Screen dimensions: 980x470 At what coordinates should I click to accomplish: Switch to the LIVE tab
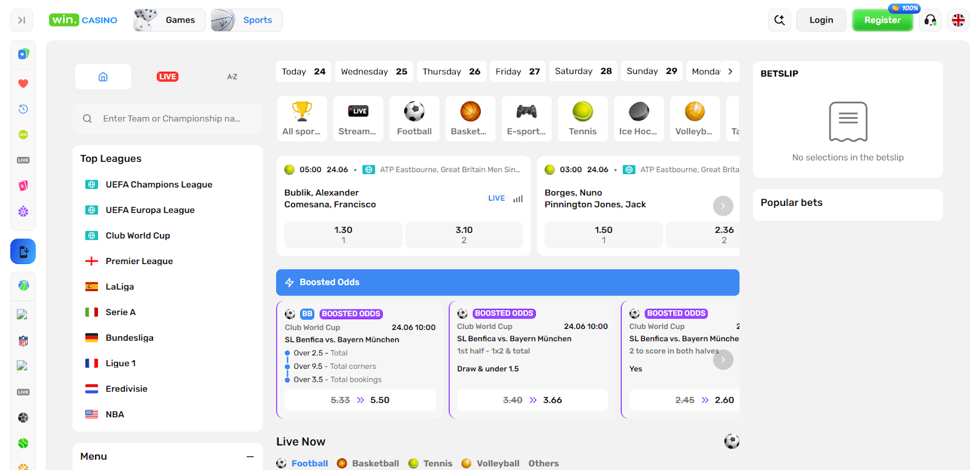pyautogui.click(x=167, y=77)
